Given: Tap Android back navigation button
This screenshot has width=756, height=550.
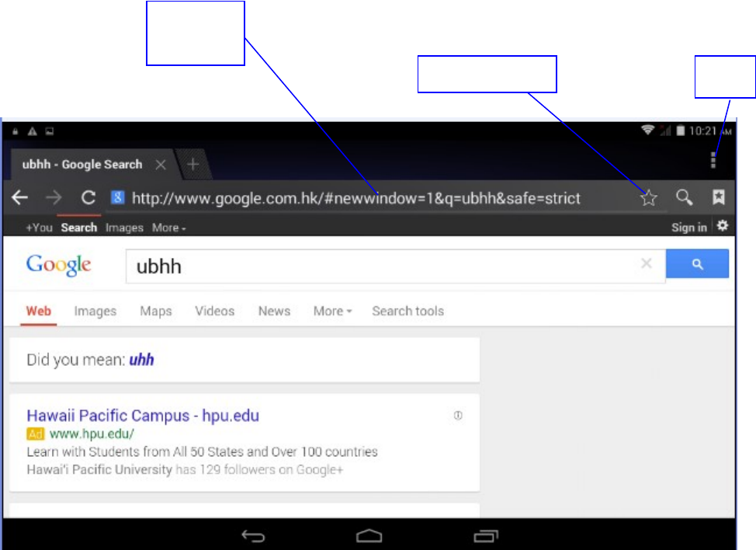Looking at the screenshot, I should 253,536.
